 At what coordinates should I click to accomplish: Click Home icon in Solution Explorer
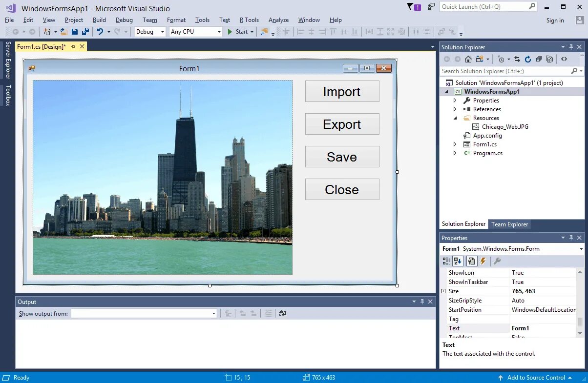(468, 59)
